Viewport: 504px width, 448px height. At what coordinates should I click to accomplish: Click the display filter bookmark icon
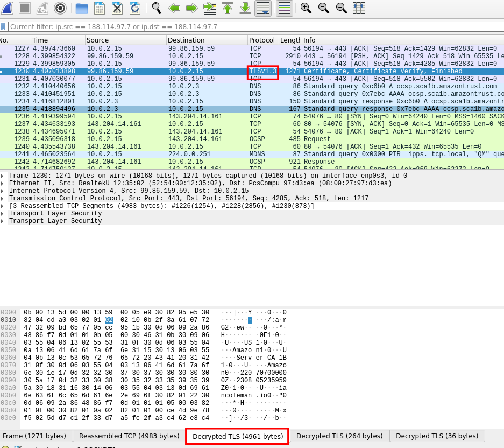click(3, 26)
